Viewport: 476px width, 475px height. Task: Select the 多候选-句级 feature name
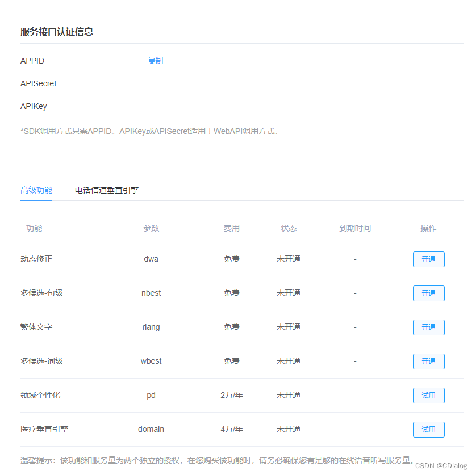41,293
